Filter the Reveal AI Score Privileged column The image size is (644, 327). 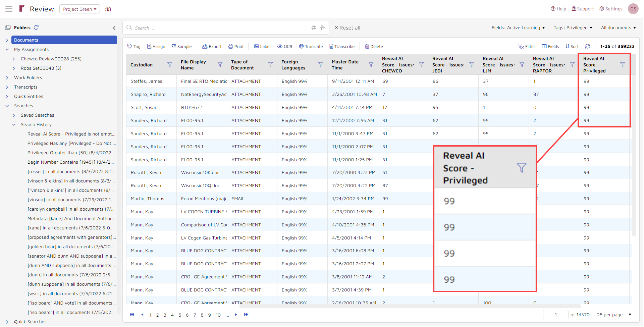(623, 65)
